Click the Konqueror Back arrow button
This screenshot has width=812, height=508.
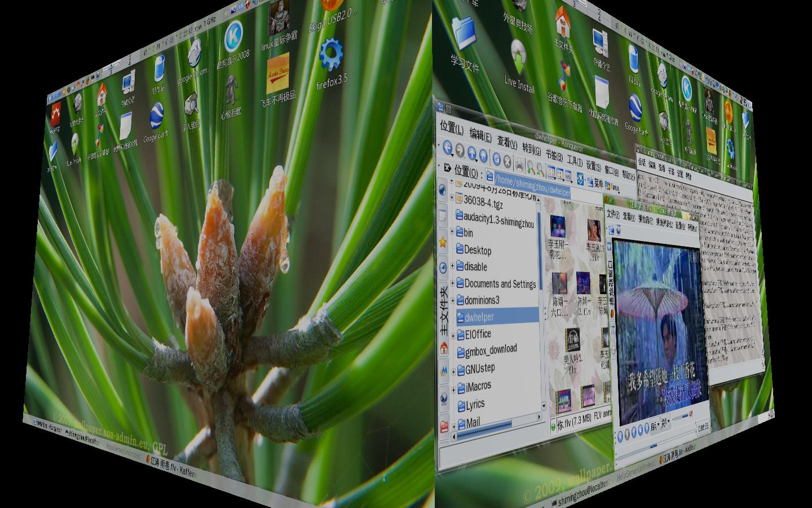(x=447, y=148)
